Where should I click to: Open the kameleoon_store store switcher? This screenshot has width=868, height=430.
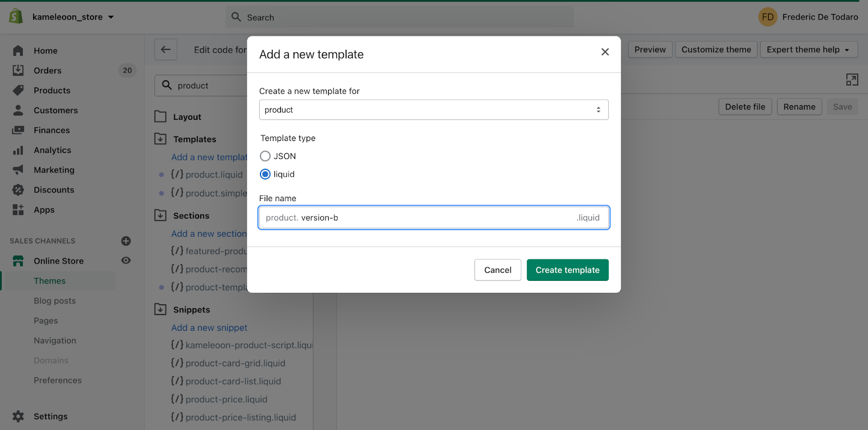[73, 17]
